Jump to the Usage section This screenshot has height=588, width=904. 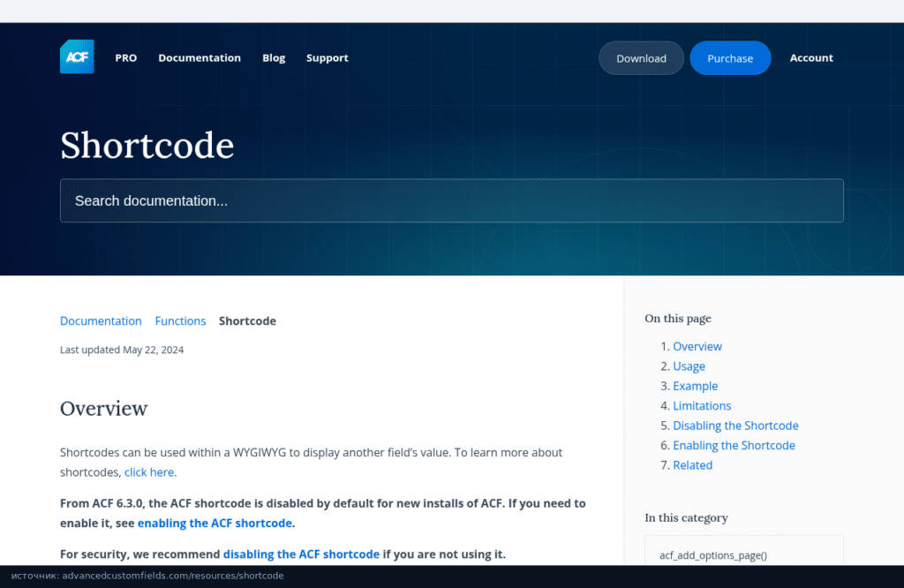point(689,366)
